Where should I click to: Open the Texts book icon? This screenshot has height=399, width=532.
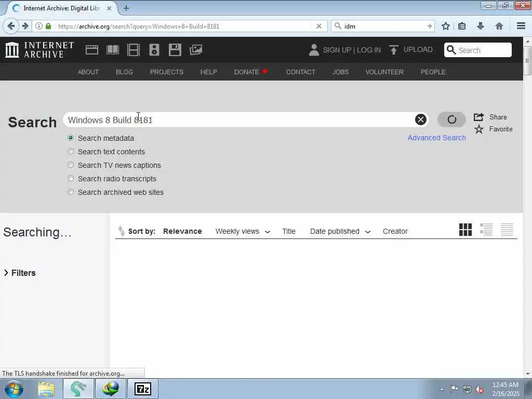[113, 50]
